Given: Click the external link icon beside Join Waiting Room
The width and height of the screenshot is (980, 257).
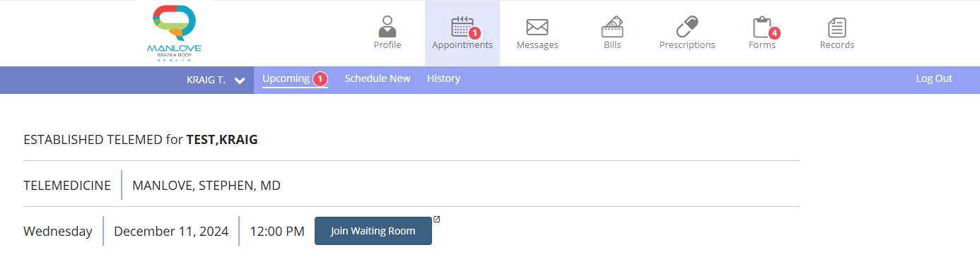Looking at the screenshot, I should (436, 219).
